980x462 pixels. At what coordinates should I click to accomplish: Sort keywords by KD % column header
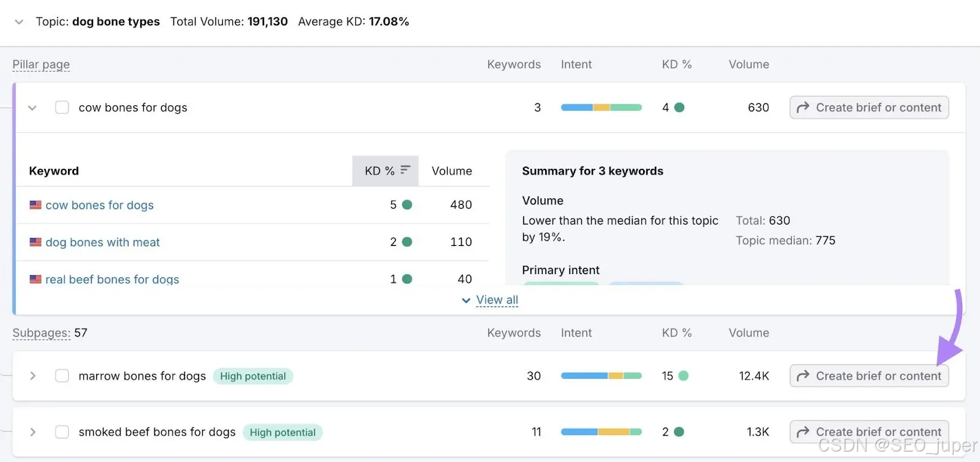coord(379,171)
